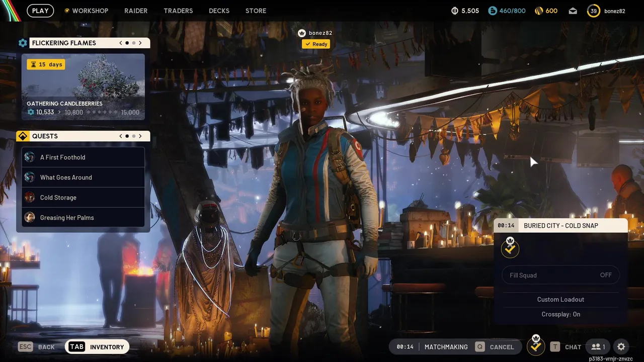Open the RAIDER tab
This screenshot has height=362, width=644.
click(x=136, y=11)
